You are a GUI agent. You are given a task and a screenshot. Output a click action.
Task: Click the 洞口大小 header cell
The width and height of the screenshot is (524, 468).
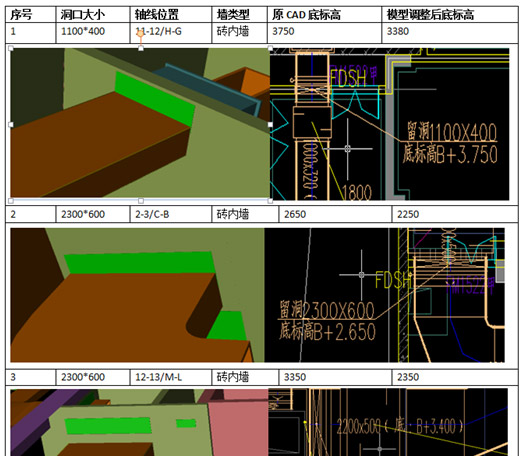click(93, 14)
